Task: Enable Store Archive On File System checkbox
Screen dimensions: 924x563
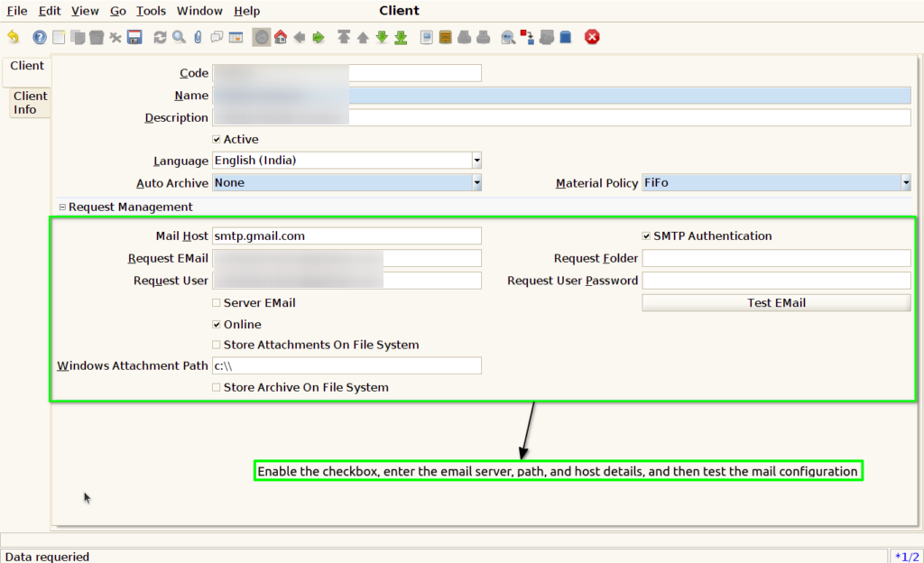Action: (217, 387)
